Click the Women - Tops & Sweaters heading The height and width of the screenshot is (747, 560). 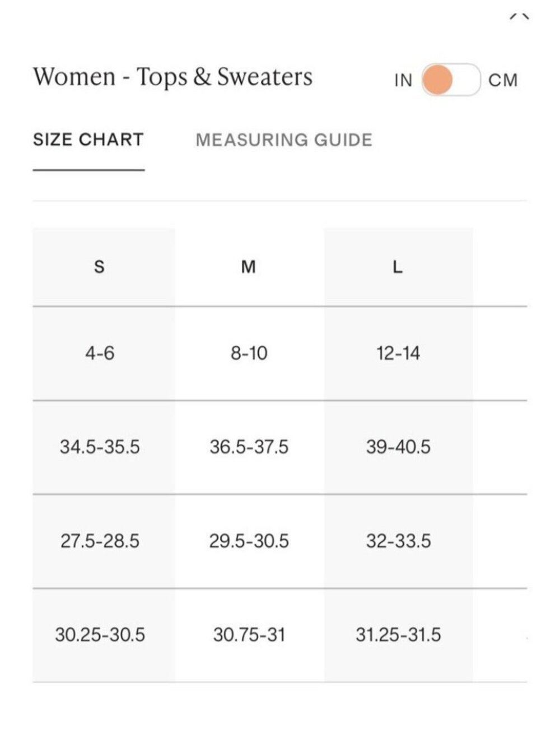click(x=173, y=77)
